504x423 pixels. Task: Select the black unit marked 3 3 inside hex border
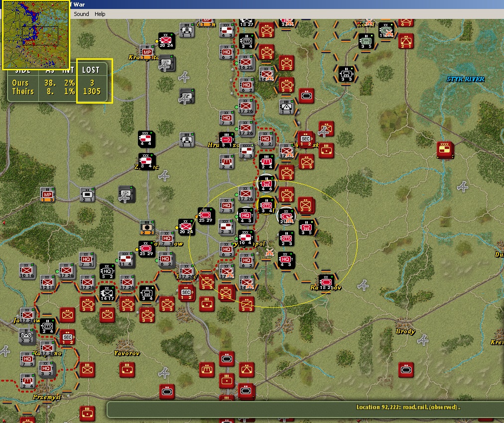point(347,74)
